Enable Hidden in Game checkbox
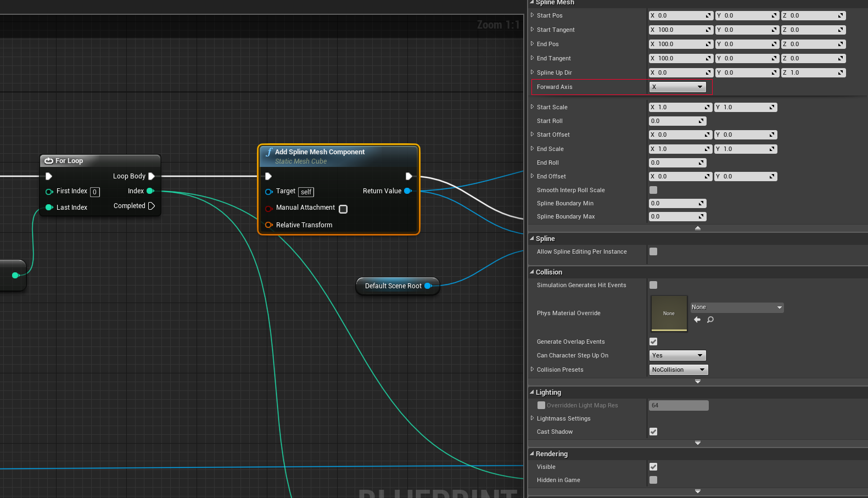Image resolution: width=868 pixels, height=498 pixels. [x=653, y=480]
